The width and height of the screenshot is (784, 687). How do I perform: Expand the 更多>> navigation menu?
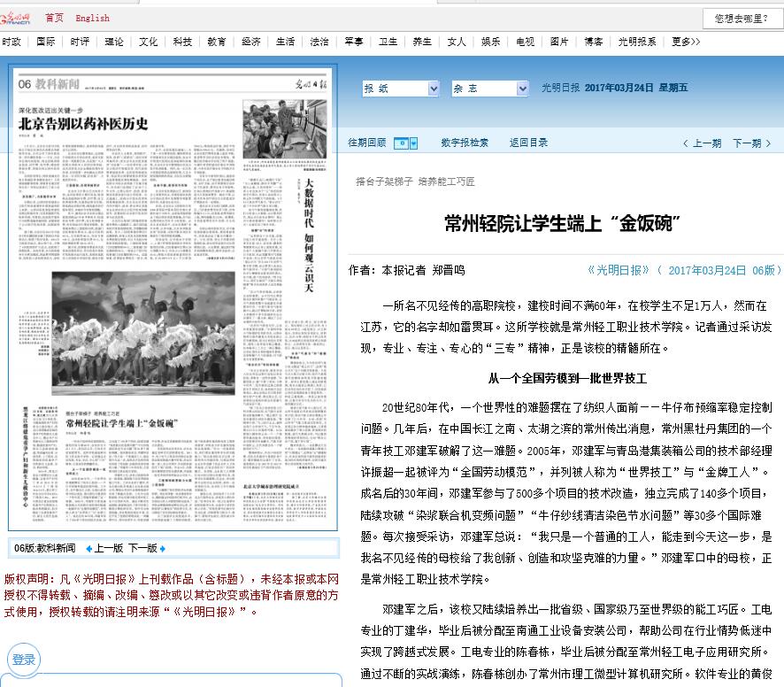coord(685,42)
